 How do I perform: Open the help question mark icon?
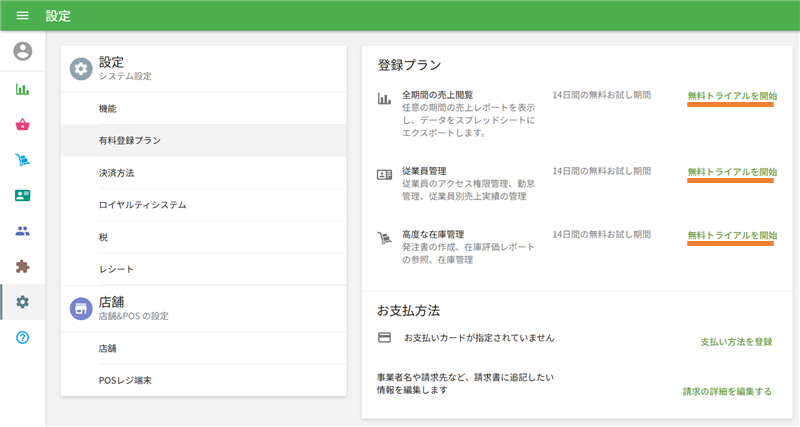(x=22, y=338)
